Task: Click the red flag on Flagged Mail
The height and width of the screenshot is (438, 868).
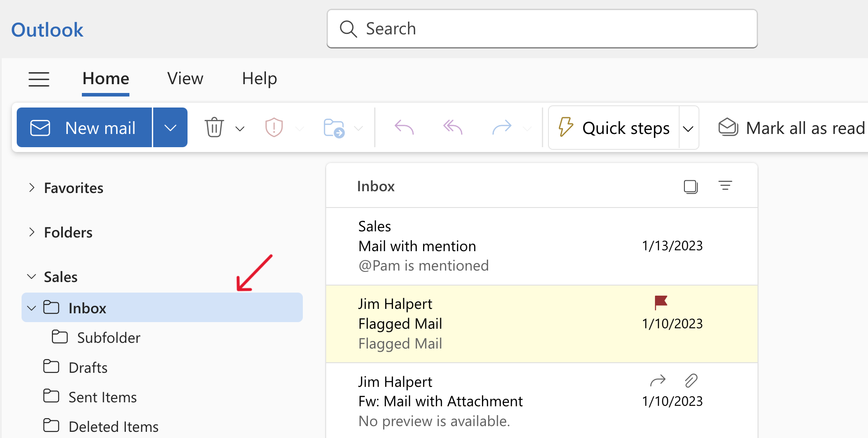Action: coord(661,302)
